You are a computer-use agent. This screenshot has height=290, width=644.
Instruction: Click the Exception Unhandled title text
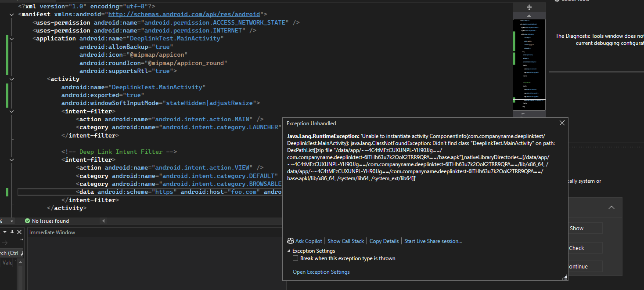(311, 123)
